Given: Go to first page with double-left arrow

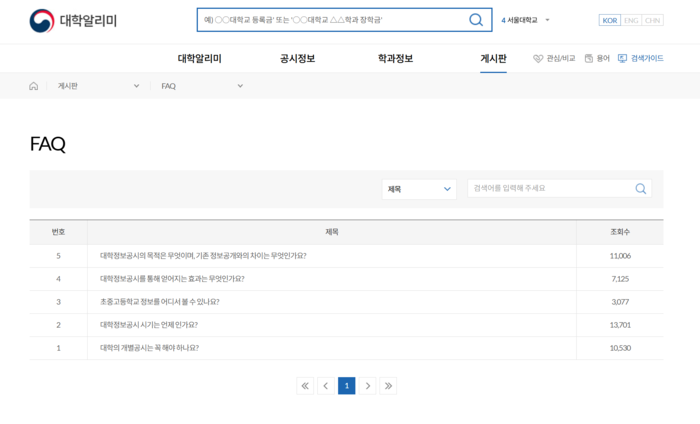Looking at the screenshot, I should (305, 386).
